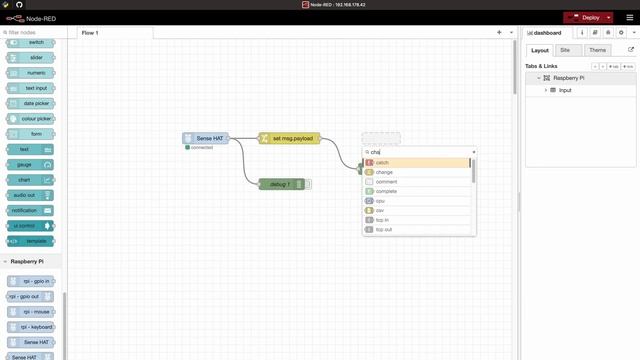Select the text input palette node

point(31,88)
